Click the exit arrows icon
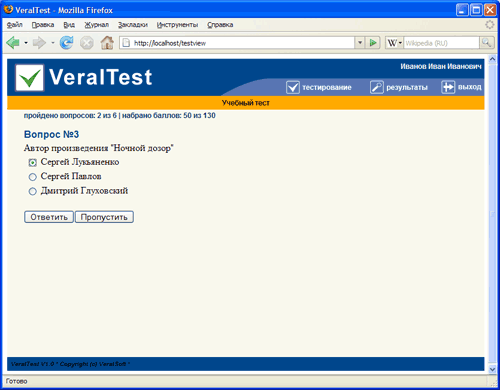Image resolution: width=500 pixels, height=390 pixels. coord(448,87)
